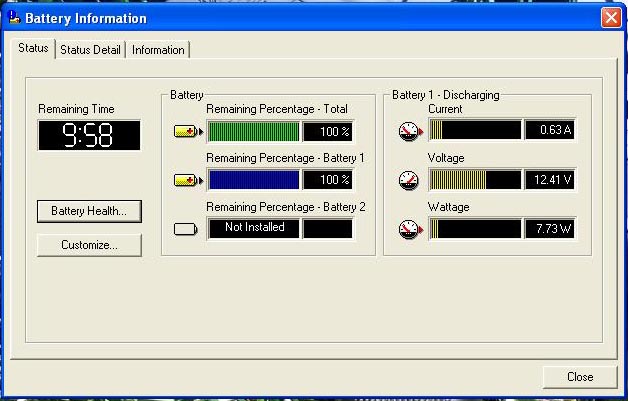Click the 0.63 A current readout
This screenshot has height=401, width=628.
550,131
